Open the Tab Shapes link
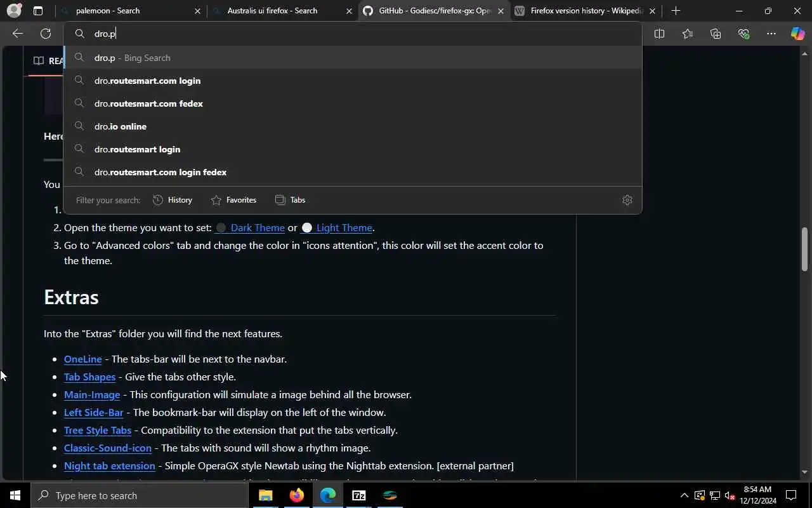 click(x=89, y=377)
